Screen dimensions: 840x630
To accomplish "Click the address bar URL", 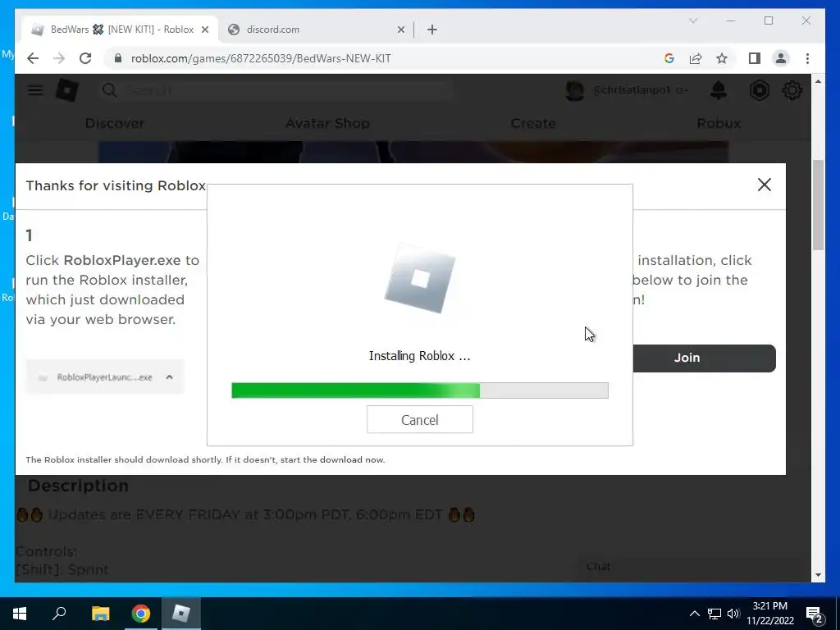I will coord(261,58).
